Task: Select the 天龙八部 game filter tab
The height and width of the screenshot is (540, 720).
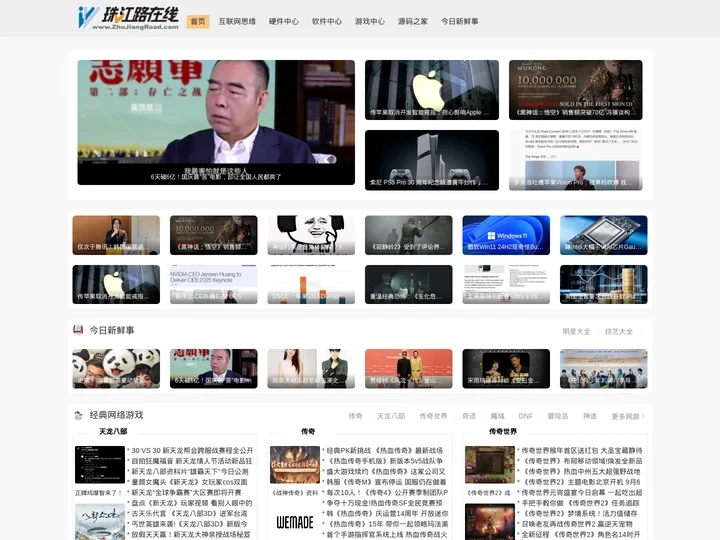Action: (x=391, y=416)
